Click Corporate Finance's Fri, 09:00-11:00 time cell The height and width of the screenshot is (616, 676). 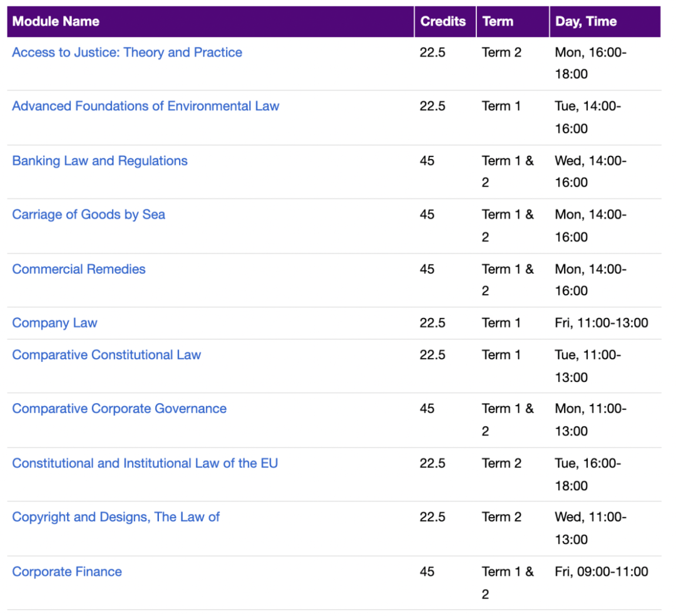tap(602, 572)
